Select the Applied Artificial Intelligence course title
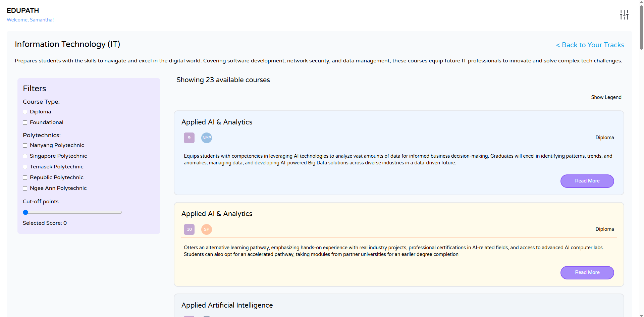Image resolution: width=644 pixels, height=317 pixels. tap(227, 305)
